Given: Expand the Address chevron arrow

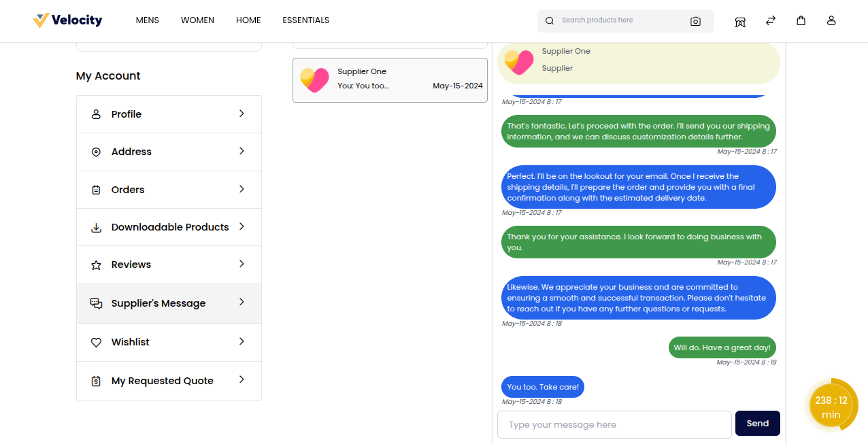Looking at the screenshot, I should coord(241,151).
